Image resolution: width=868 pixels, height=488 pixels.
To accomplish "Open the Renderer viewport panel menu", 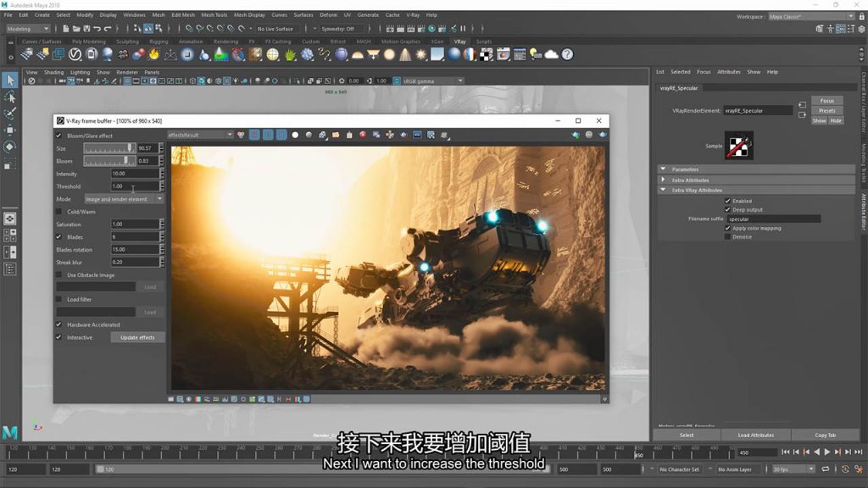I will click(x=127, y=72).
